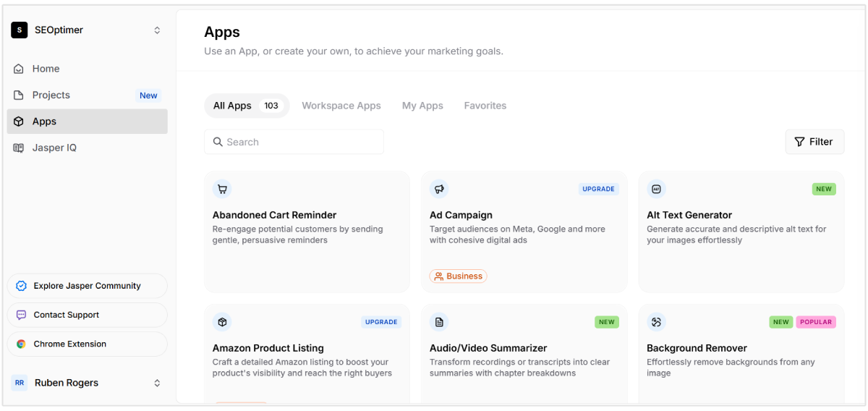868x411 pixels.
Task: Click Explore Jasper Community button
Action: click(x=87, y=286)
